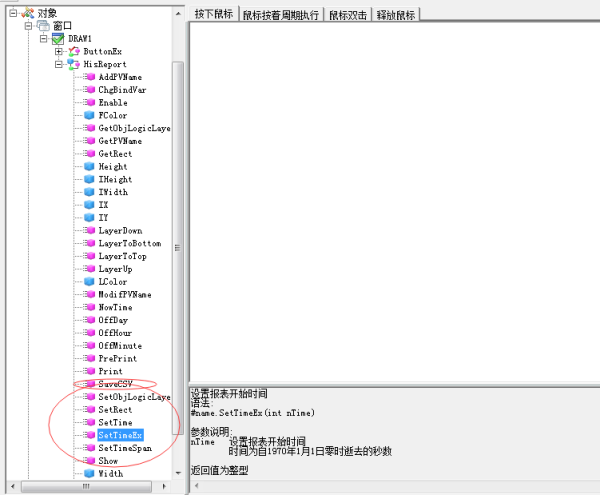Image resolution: width=600 pixels, height=495 pixels.
Task: Open the 鼠标按着周期执行 tab
Action: tap(281, 15)
